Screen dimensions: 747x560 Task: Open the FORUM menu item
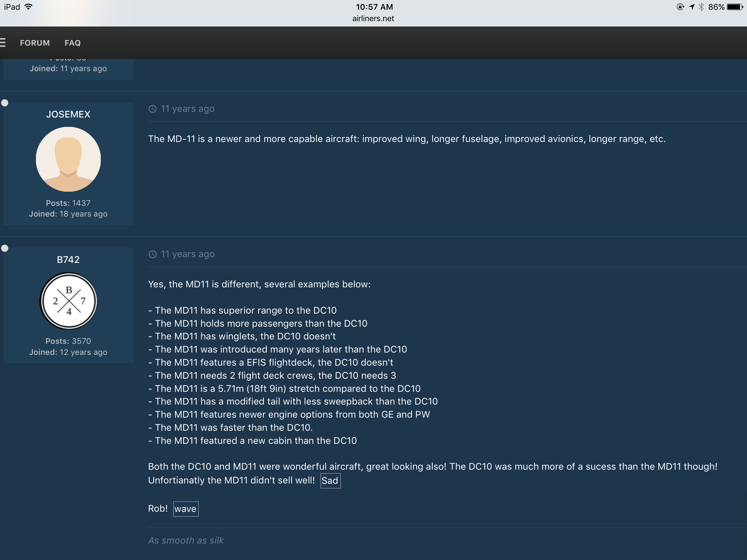[x=35, y=43]
